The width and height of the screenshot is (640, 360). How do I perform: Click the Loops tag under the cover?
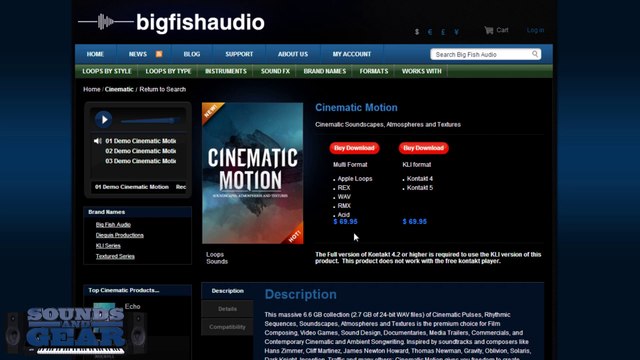(x=215, y=254)
